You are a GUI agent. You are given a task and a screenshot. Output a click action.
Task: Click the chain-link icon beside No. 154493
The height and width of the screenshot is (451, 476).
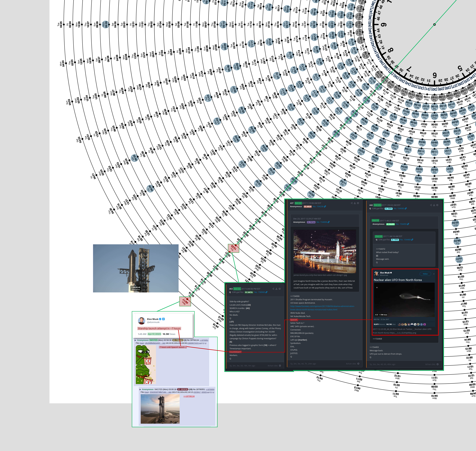408,224
